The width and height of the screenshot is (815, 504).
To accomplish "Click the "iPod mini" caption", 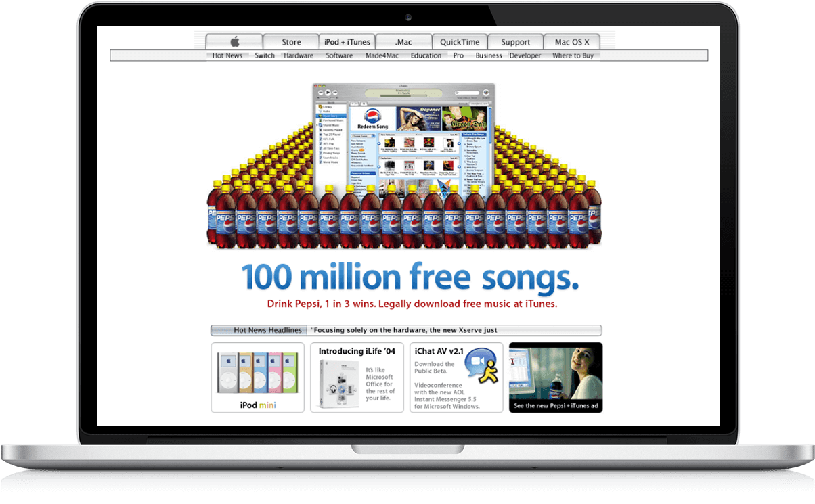I will [258, 405].
